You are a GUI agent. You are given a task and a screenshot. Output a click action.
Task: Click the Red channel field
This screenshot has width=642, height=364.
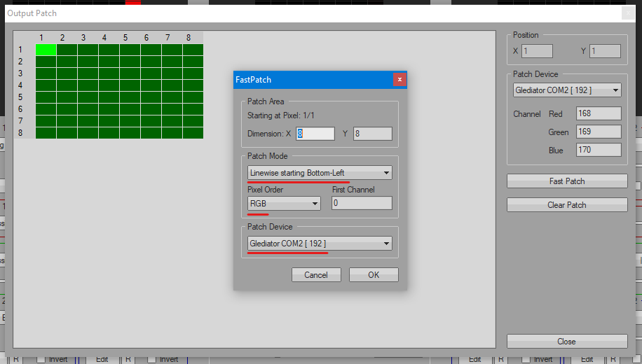click(599, 114)
